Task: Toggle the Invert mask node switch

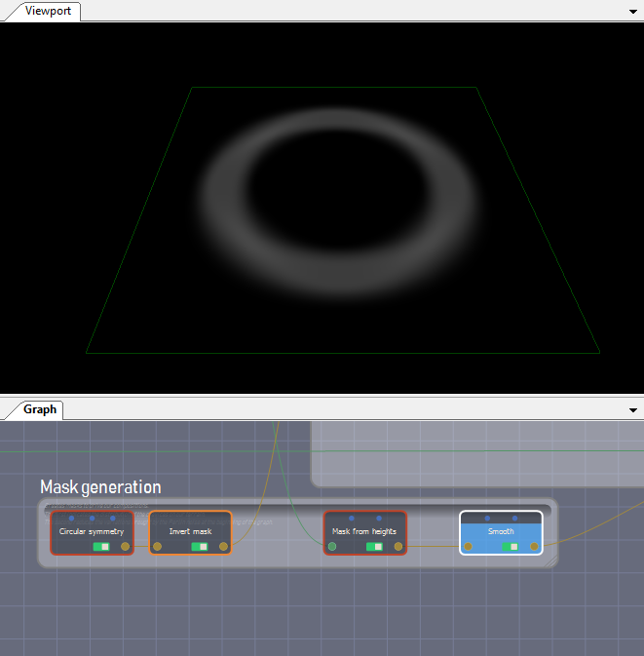Action: coord(200,547)
